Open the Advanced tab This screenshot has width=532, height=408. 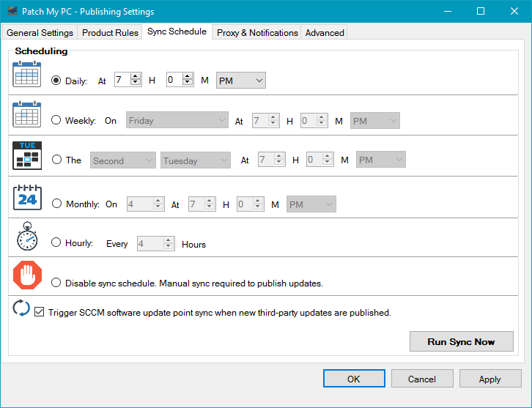point(325,32)
